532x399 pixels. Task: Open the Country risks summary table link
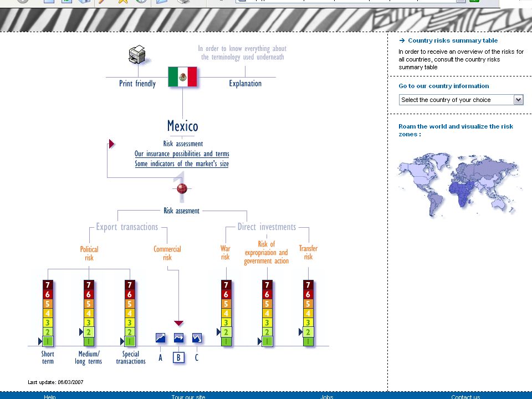click(x=453, y=40)
